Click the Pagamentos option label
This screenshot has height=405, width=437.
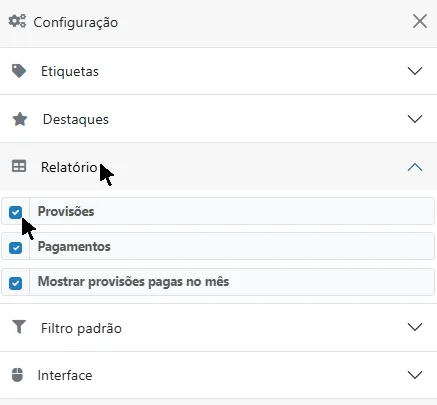tap(74, 247)
